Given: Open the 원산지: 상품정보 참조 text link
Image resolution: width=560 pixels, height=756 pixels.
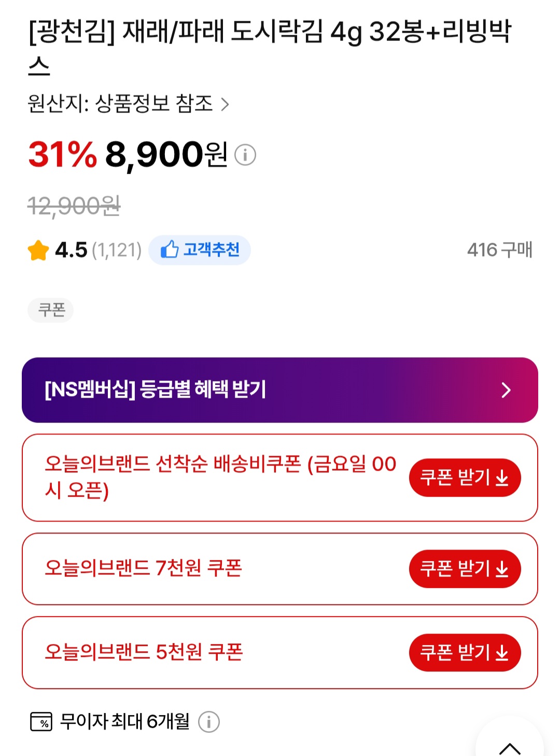Looking at the screenshot, I should 120,104.
